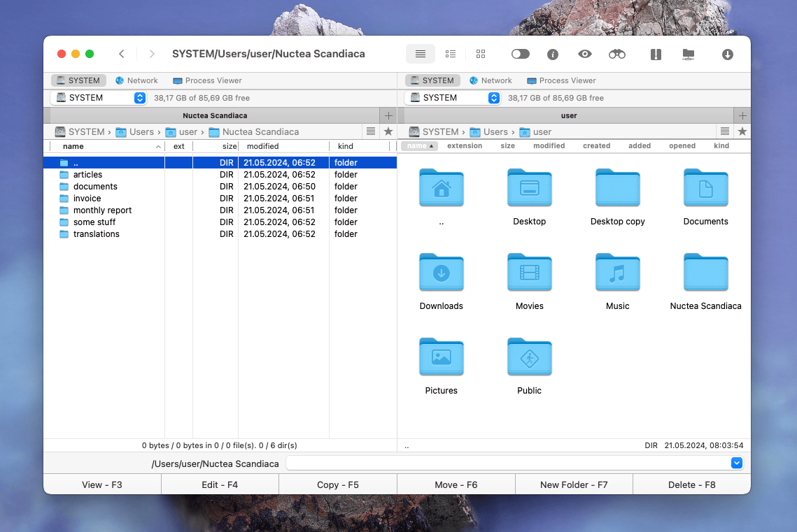Select the Nuctea Scandiaca folder icon
Screen dimensions: 797x532
pyautogui.click(x=705, y=273)
